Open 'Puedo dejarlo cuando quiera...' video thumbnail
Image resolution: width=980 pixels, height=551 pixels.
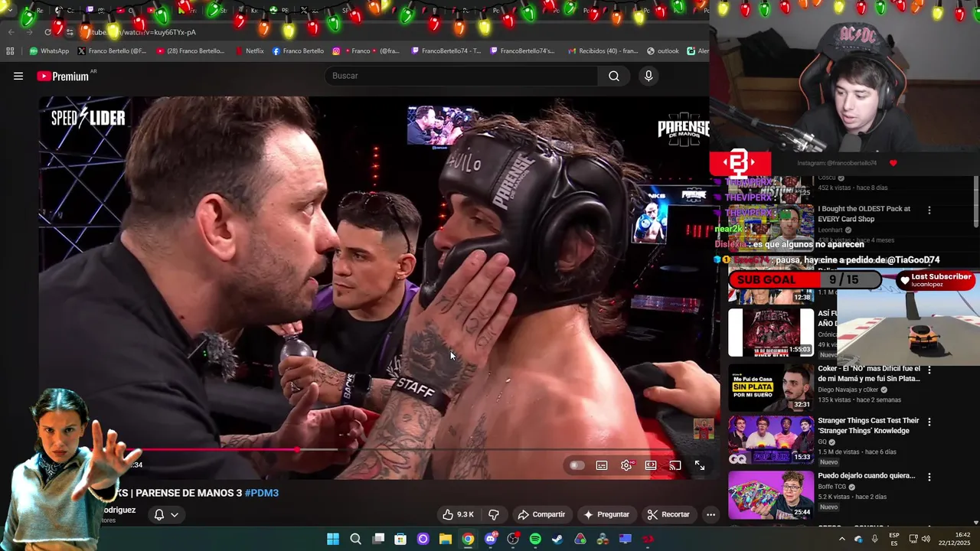pos(771,495)
